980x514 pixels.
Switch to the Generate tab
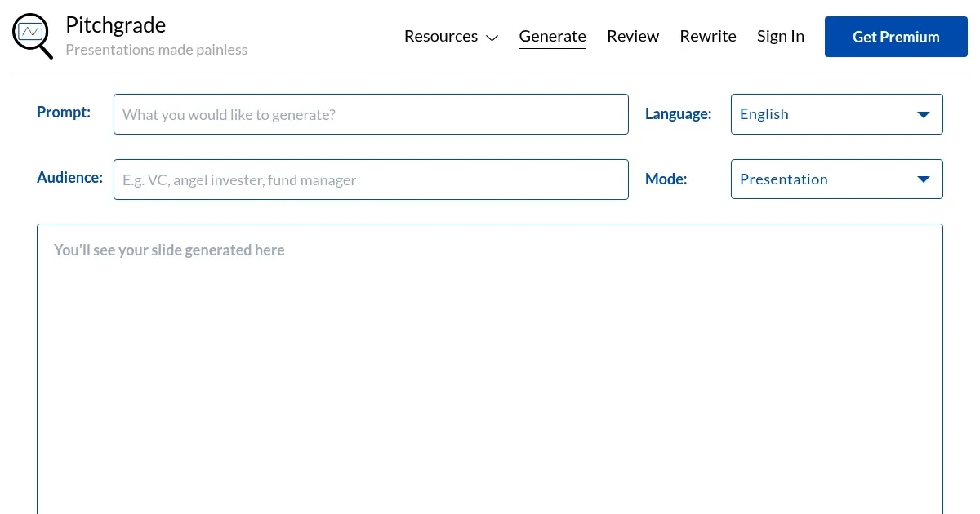tap(552, 36)
